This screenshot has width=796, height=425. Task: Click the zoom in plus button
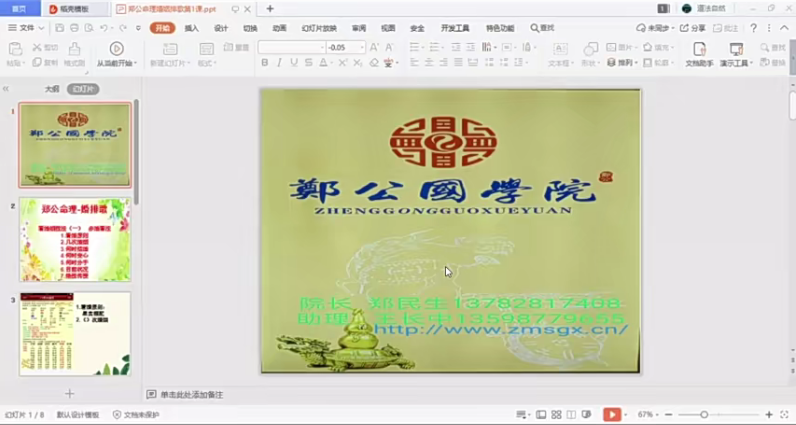(x=769, y=415)
